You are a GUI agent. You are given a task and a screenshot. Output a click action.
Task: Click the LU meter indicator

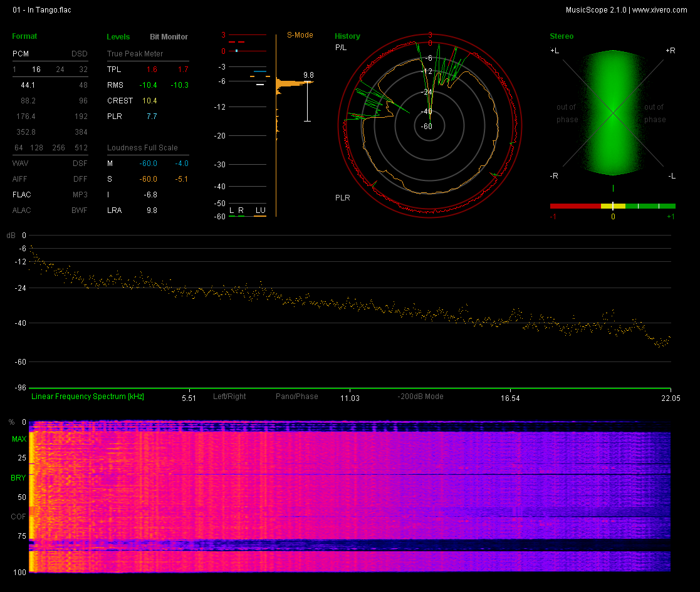tap(260, 210)
